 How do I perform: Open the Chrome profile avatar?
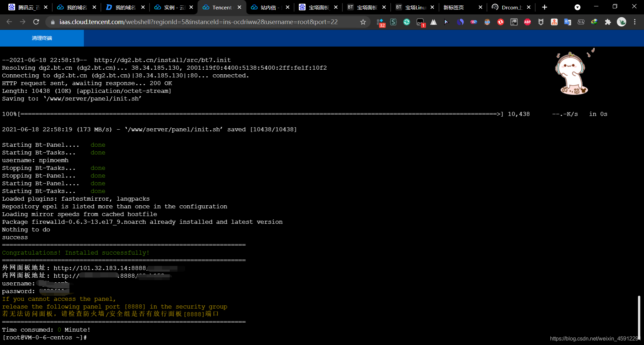pos(622,22)
